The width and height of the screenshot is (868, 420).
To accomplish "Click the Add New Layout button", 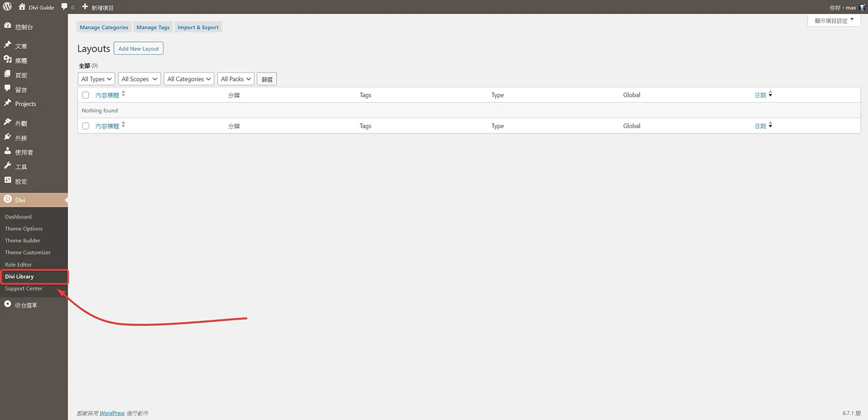I will point(138,48).
